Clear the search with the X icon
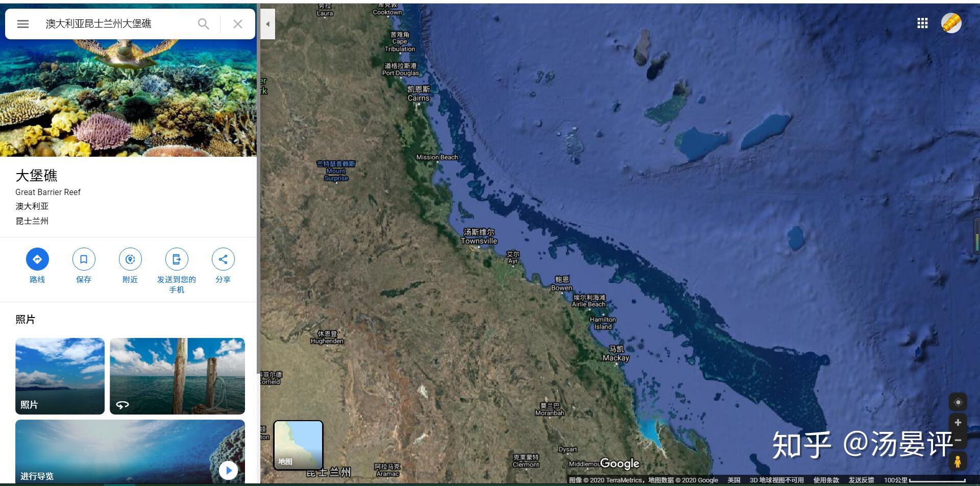The image size is (980, 486). (237, 24)
